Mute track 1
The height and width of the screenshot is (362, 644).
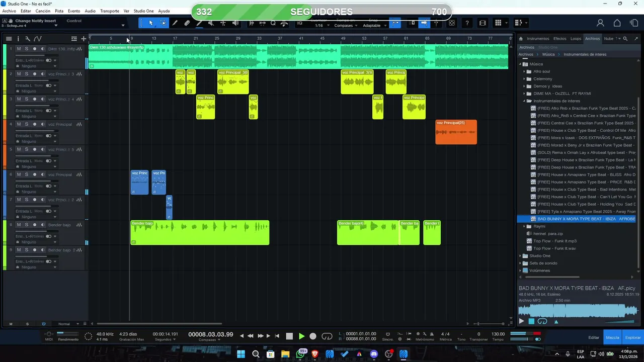pyautogui.click(x=19, y=49)
